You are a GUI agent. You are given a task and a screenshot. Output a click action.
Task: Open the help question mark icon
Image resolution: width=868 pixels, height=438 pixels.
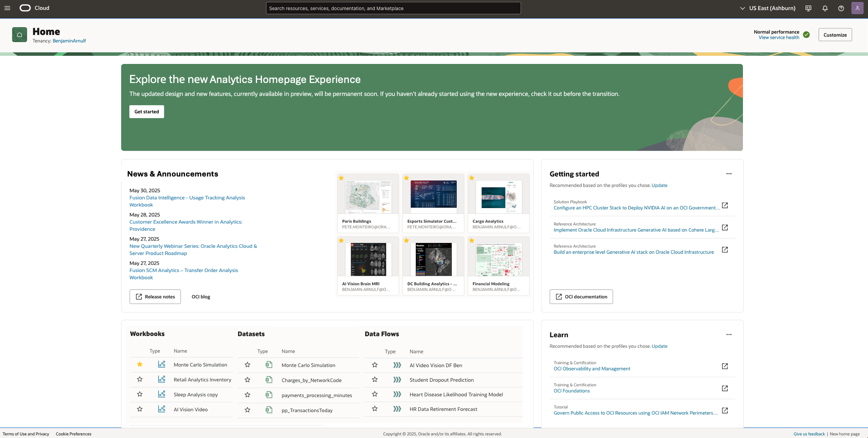[x=841, y=8]
